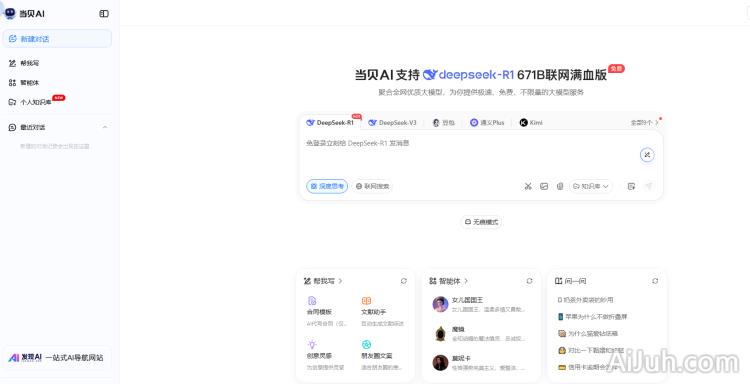Click the file attachment icon
Viewport: 750px width, 384px height.
pos(560,186)
